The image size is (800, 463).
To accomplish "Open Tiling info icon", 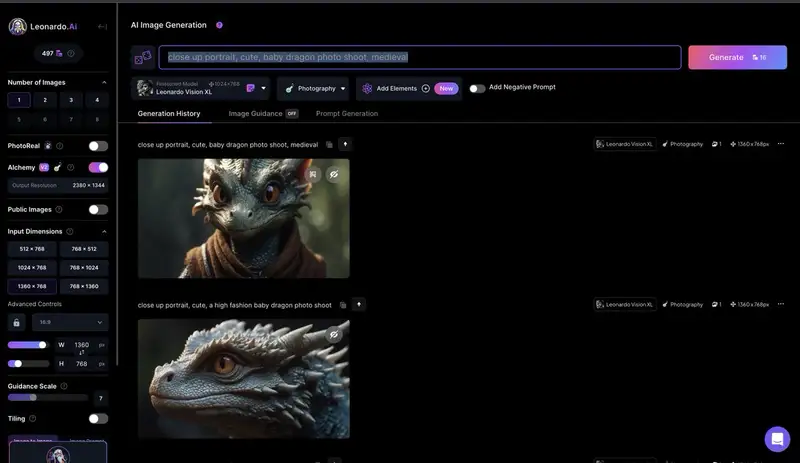I will [x=33, y=419].
